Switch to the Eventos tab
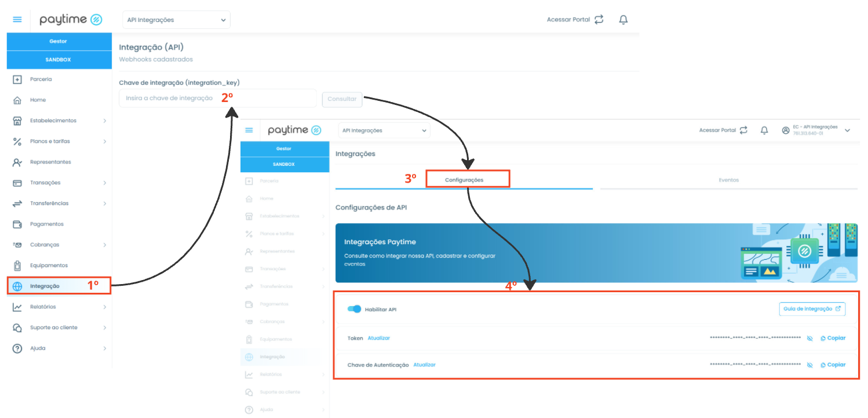868x418 pixels. coord(729,180)
